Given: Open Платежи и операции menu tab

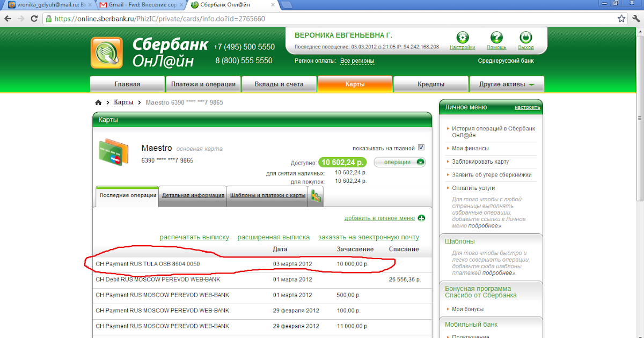Looking at the screenshot, I should point(203,84).
